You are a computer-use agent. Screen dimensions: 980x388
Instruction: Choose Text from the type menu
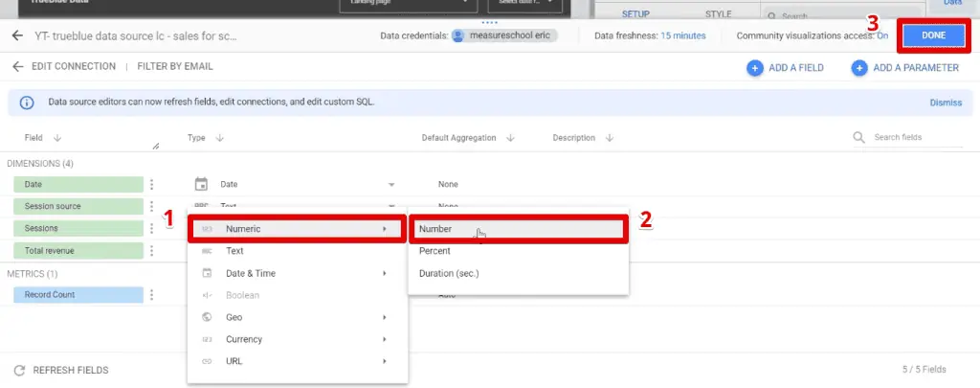click(298, 251)
